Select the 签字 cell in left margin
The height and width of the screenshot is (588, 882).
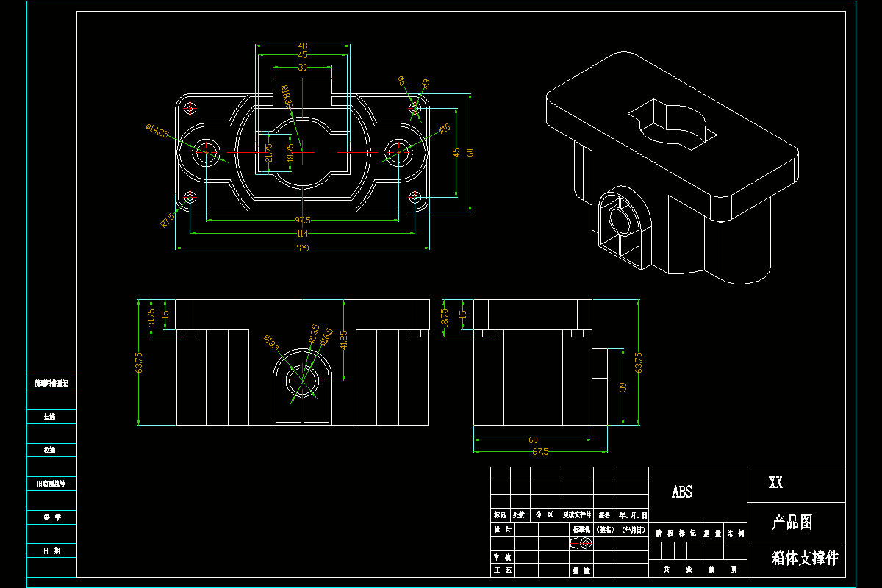coord(51,517)
